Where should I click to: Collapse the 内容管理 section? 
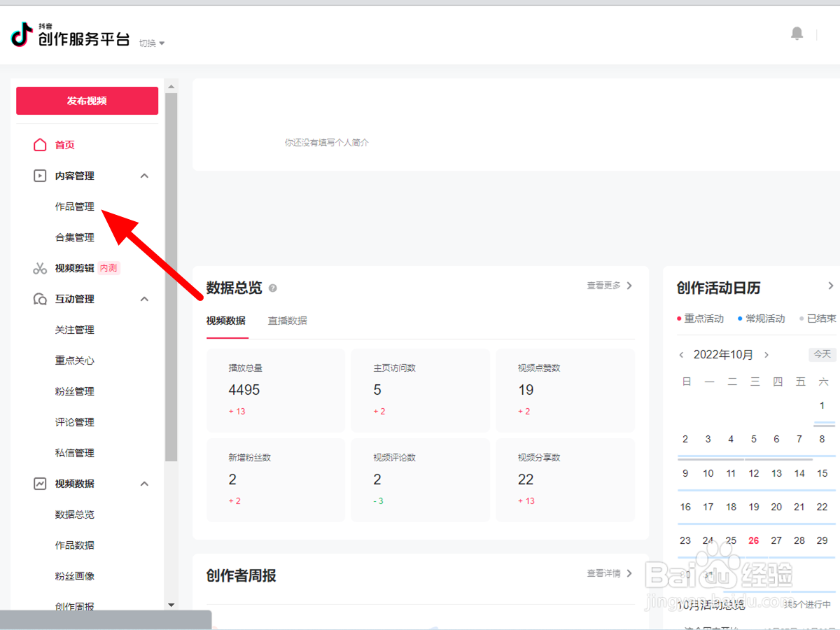[x=144, y=176]
